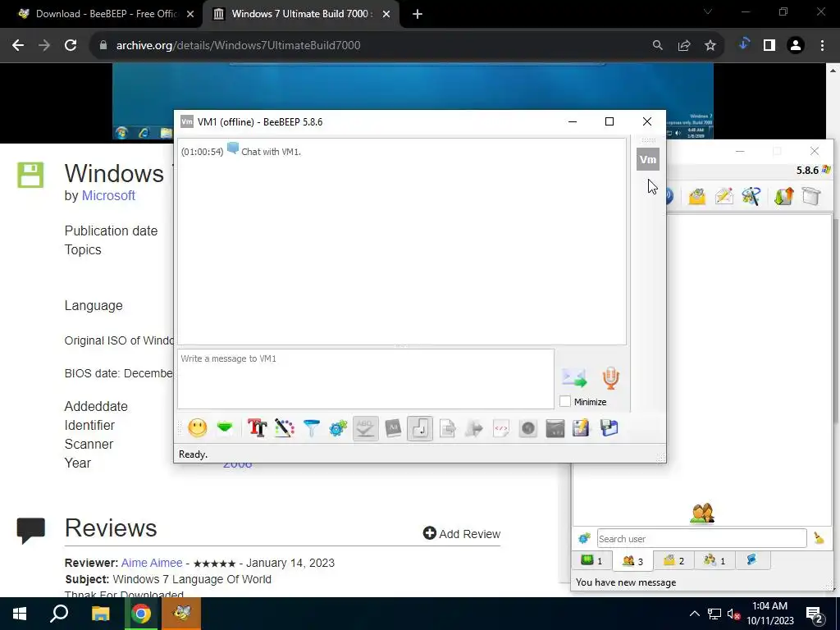The width and height of the screenshot is (840, 630).
Task: Toggle Chrome side panel
Action: pyautogui.click(x=769, y=46)
